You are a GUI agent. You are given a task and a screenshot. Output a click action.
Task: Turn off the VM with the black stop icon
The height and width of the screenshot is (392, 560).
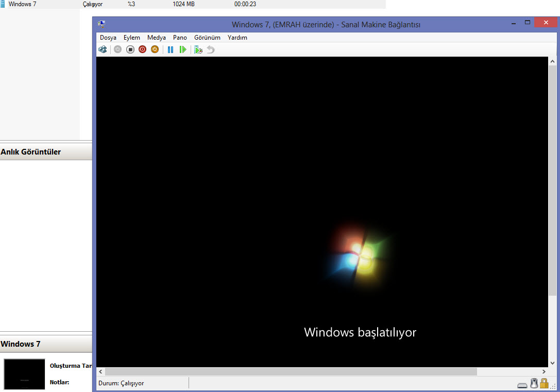coord(130,49)
